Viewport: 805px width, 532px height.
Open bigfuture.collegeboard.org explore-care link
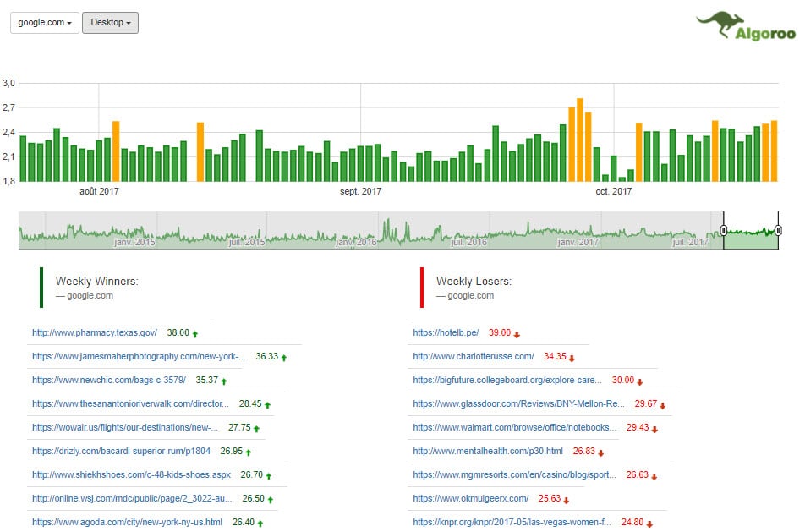pos(507,380)
